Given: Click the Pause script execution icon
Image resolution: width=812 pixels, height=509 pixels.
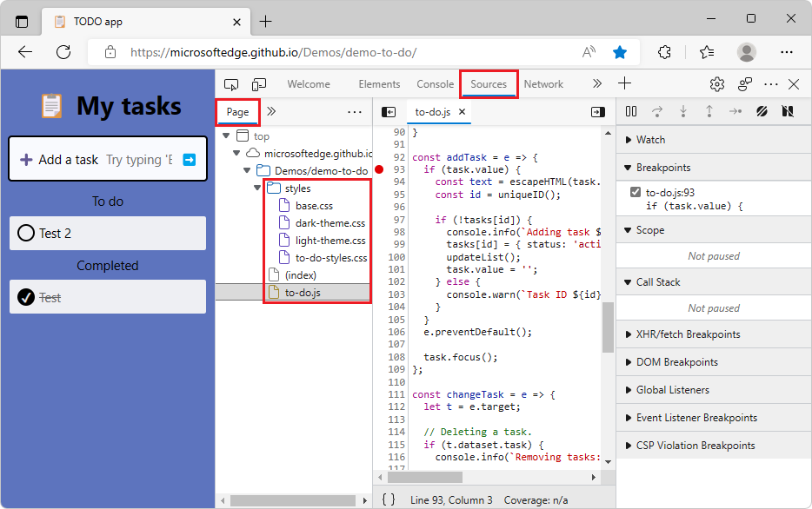Looking at the screenshot, I should pos(631,111).
